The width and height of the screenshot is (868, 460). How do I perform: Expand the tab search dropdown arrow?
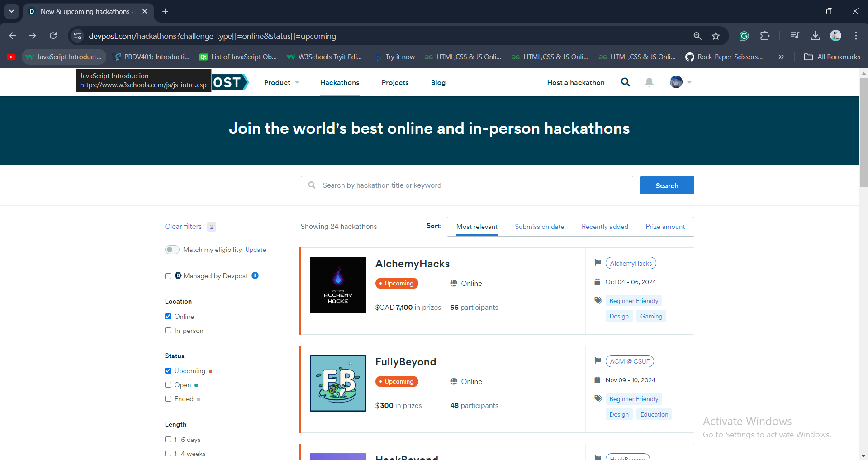click(11, 11)
